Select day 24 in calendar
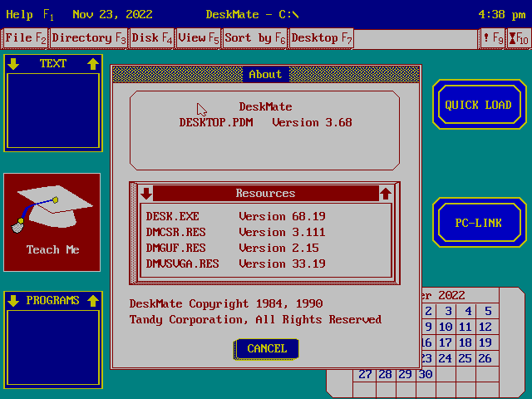Viewport: 532px width, 399px height. [x=446, y=358]
